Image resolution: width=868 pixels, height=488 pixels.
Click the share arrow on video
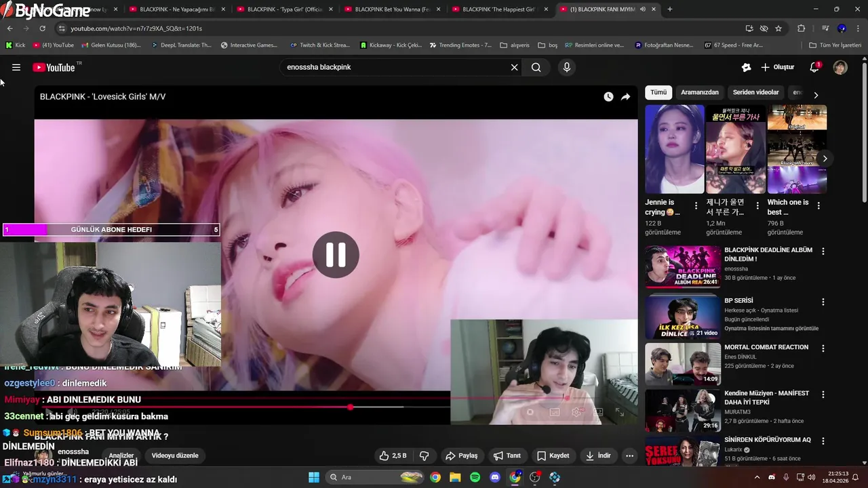pyautogui.click(x=625, y=97)
